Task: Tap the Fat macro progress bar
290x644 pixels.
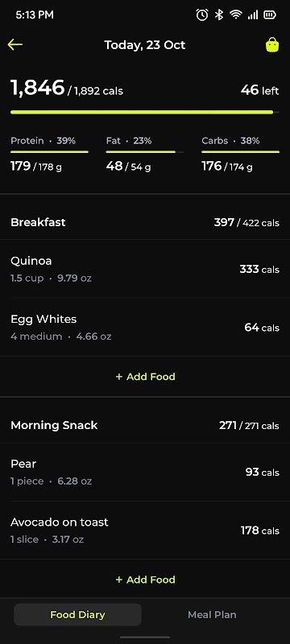Action: tap(144, 152)
